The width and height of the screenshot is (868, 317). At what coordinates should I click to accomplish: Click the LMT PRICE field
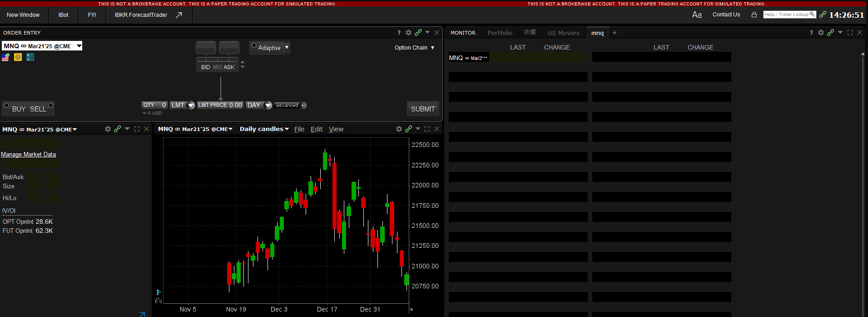point(220,105)
